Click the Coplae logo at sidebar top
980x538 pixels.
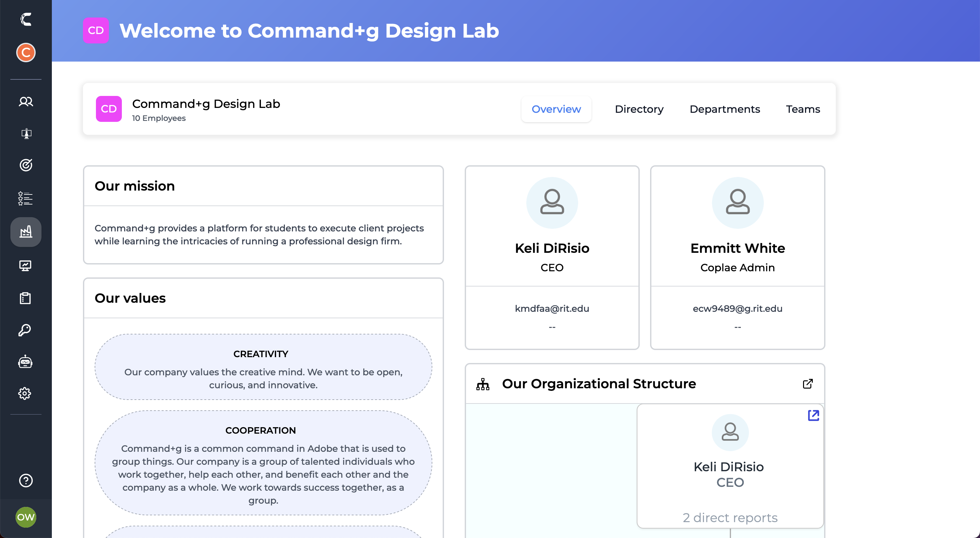point(26,19)
